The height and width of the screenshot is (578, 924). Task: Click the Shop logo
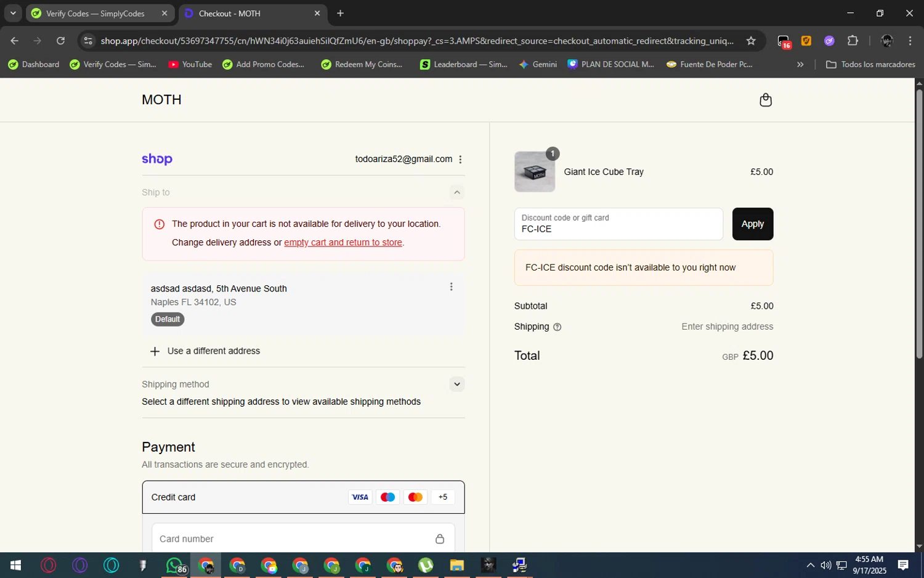pos(157,159)
